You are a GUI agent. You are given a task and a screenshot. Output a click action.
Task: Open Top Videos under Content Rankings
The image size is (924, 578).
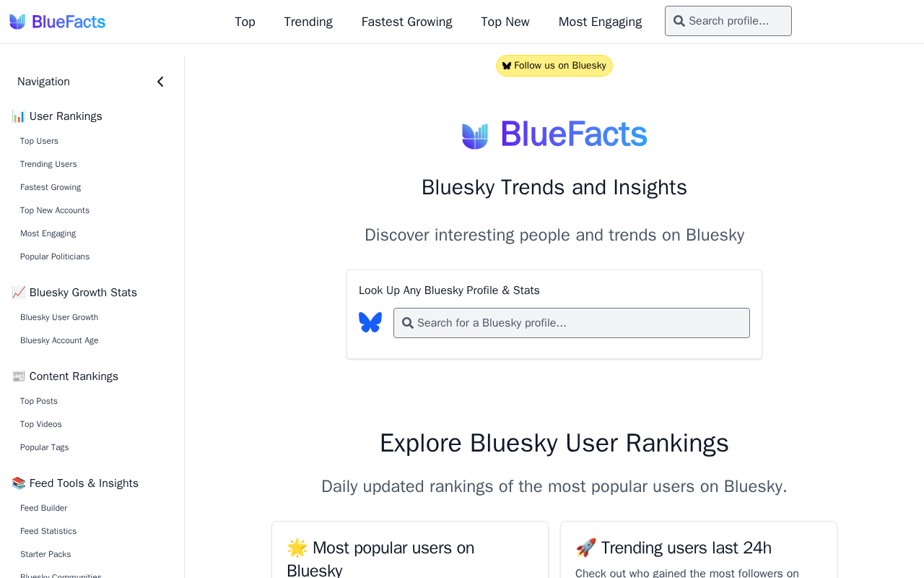41,424
